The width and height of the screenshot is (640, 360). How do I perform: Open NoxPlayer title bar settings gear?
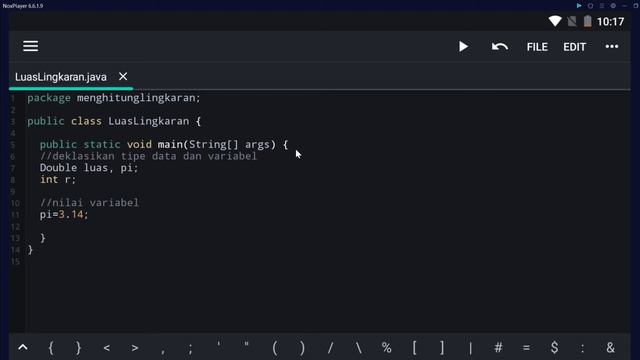613,6
